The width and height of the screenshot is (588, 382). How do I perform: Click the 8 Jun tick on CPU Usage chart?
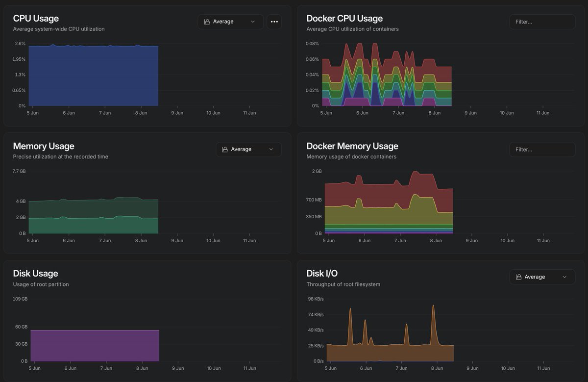[141, 113]
